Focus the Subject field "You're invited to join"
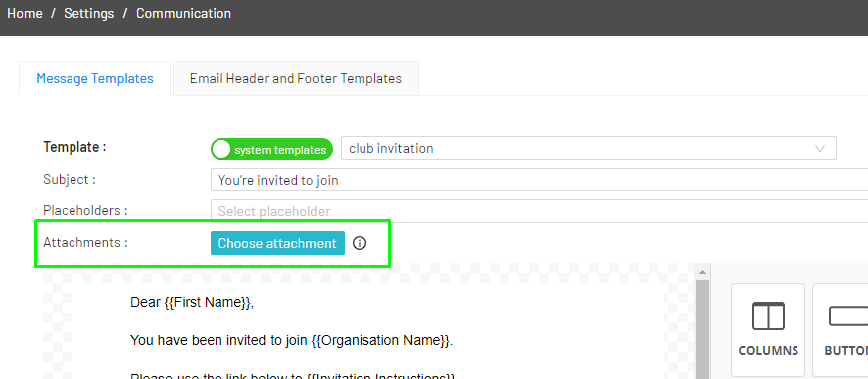The width and height of the screenshot is (868, 379). pos(539,180)
